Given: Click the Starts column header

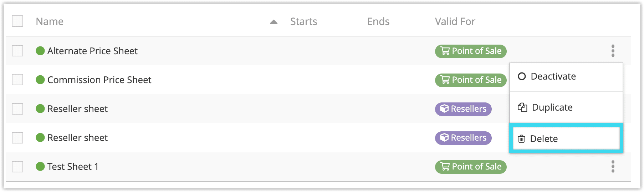Looking at the screenshot, I should pos(303,21).
